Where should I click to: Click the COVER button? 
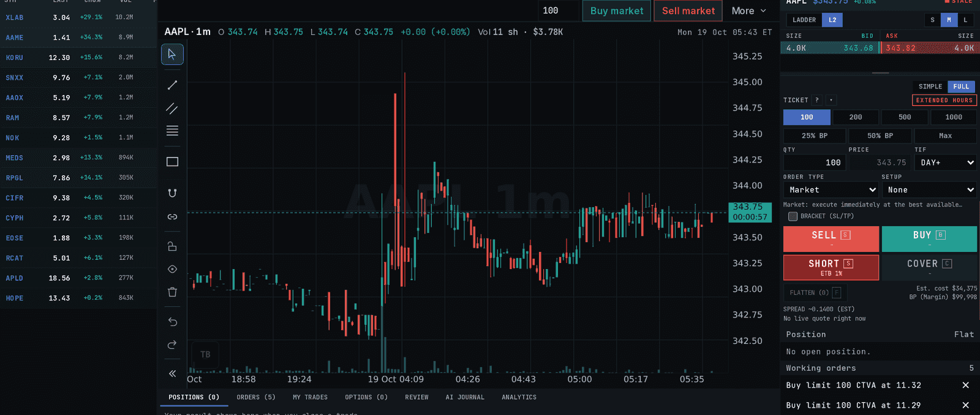coord(929,267)
